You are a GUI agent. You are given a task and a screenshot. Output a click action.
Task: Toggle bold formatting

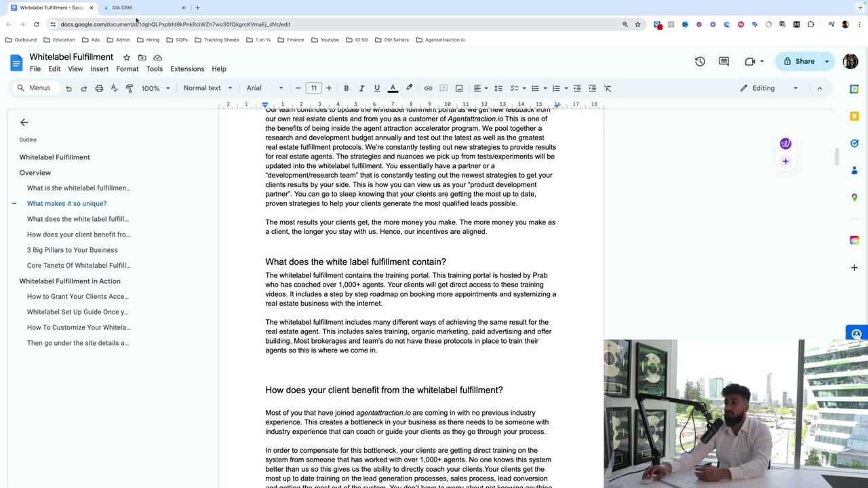tap(346, 88)
